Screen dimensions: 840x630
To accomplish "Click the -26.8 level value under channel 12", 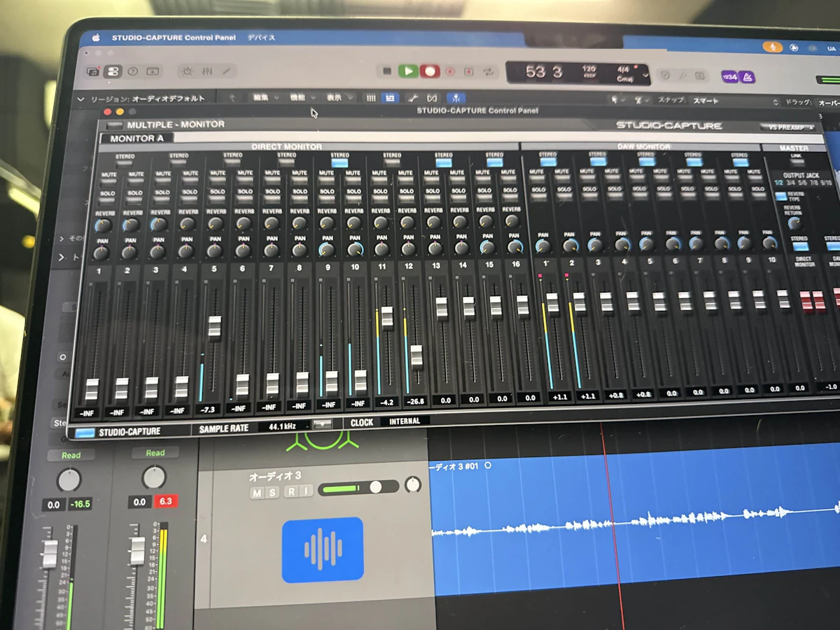I will [416, 402].
